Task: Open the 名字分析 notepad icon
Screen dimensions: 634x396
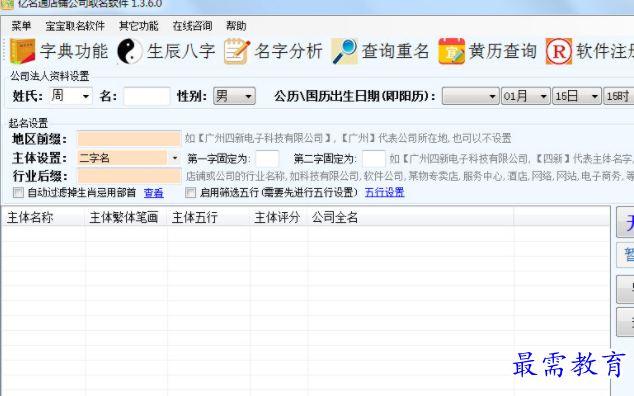Action: (x=237, y=51)
